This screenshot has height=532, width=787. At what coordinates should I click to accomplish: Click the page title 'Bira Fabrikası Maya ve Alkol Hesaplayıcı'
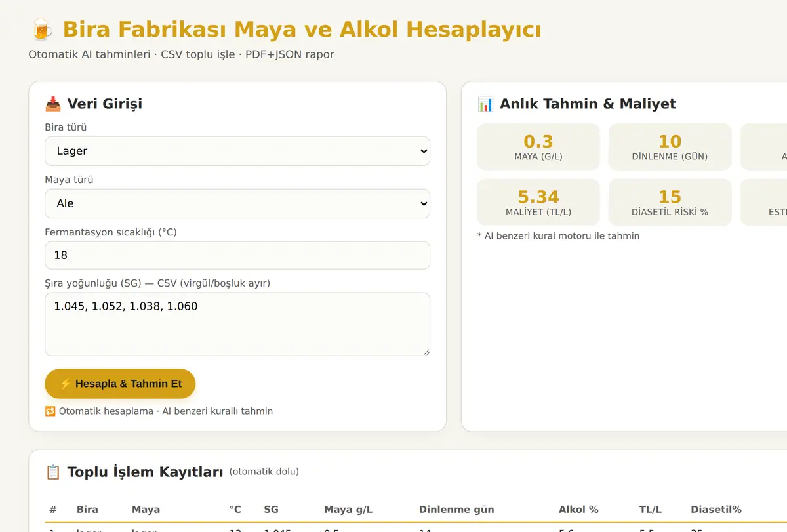(x=302, y=30)
